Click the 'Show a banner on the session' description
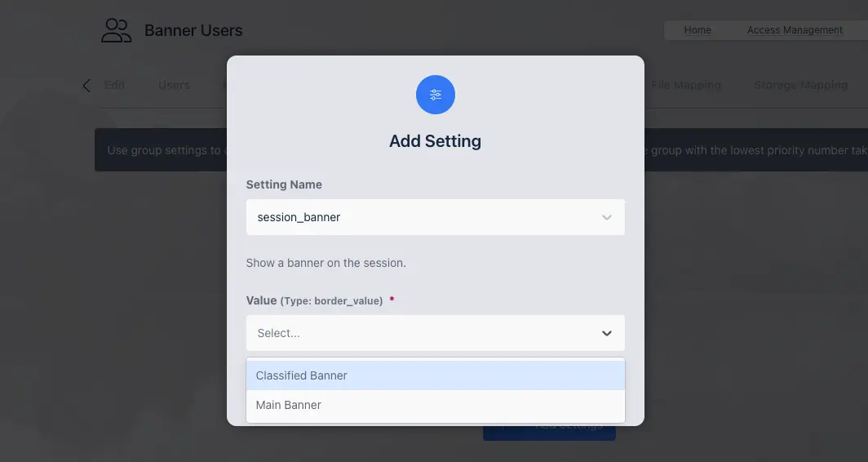 326,264
